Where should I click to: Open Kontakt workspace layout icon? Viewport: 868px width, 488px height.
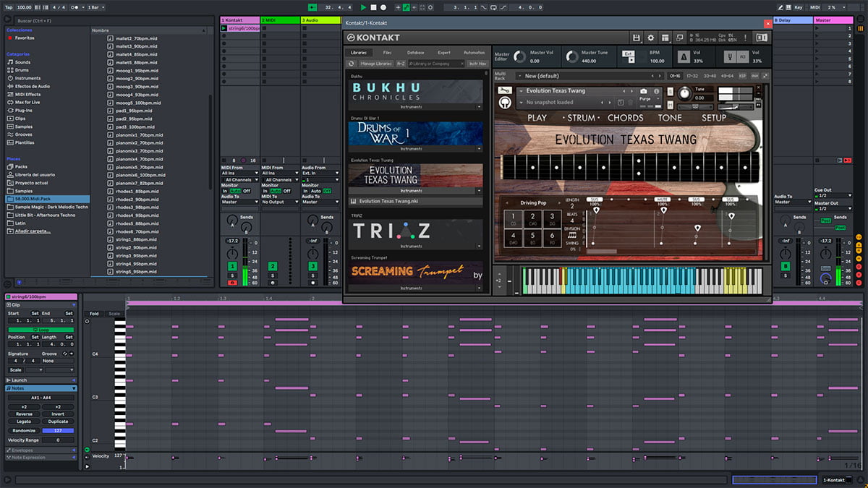665,38
